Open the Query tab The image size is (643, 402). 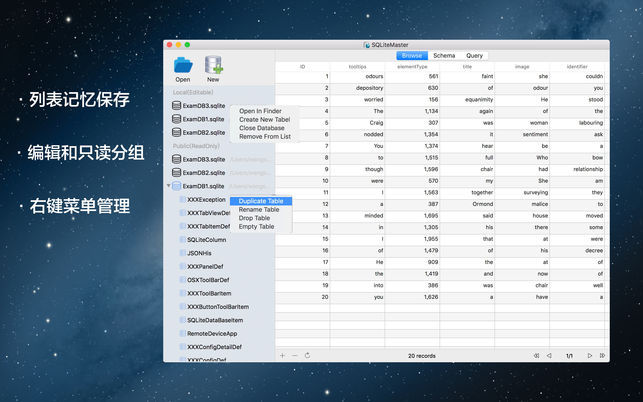474,55
